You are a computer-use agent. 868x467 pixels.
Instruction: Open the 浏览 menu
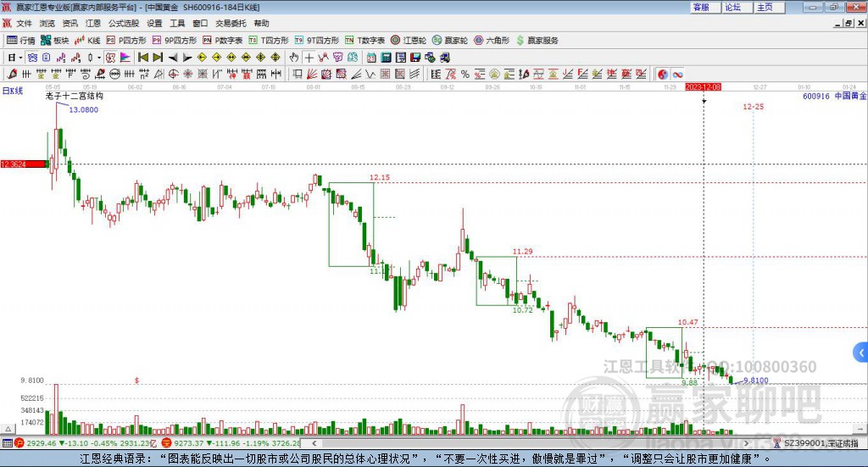[47, 23]
